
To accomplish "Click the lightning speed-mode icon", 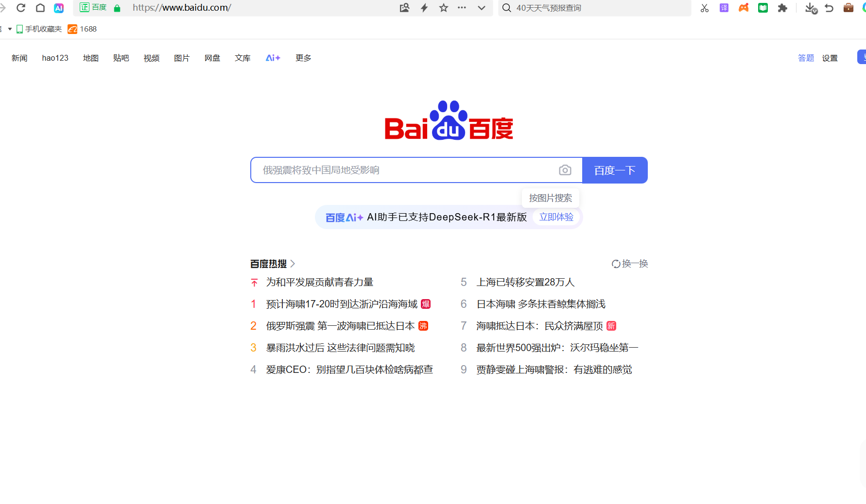I will click(x=424, y=8).
